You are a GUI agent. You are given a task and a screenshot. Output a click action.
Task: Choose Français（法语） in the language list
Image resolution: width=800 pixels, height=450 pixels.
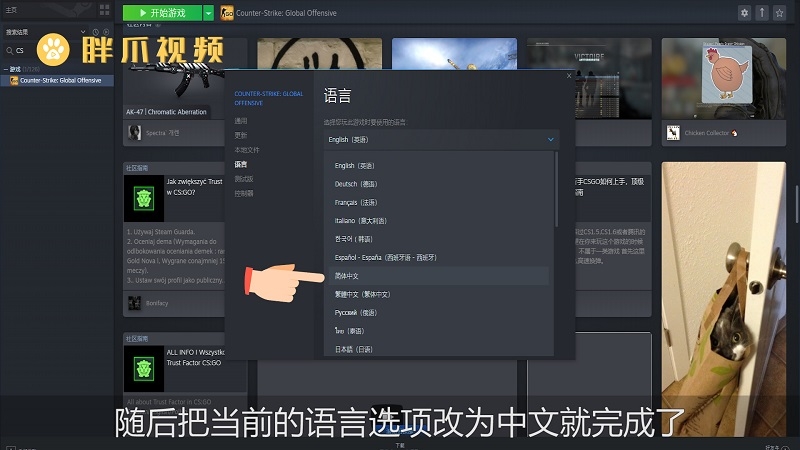click(x=439, y=203)
